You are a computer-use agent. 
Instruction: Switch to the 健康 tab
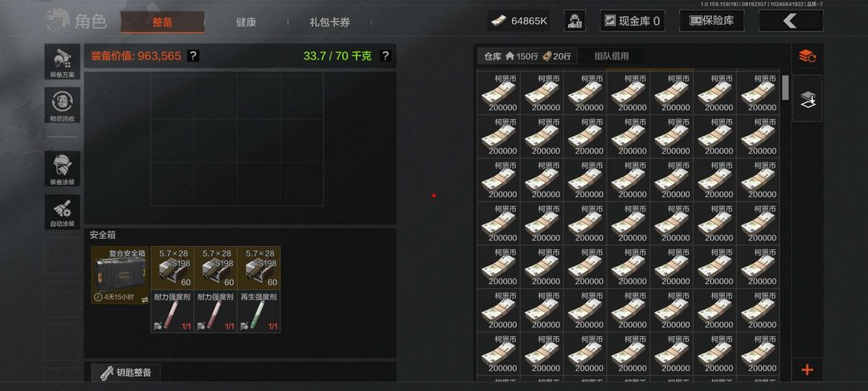pos(246,23)
